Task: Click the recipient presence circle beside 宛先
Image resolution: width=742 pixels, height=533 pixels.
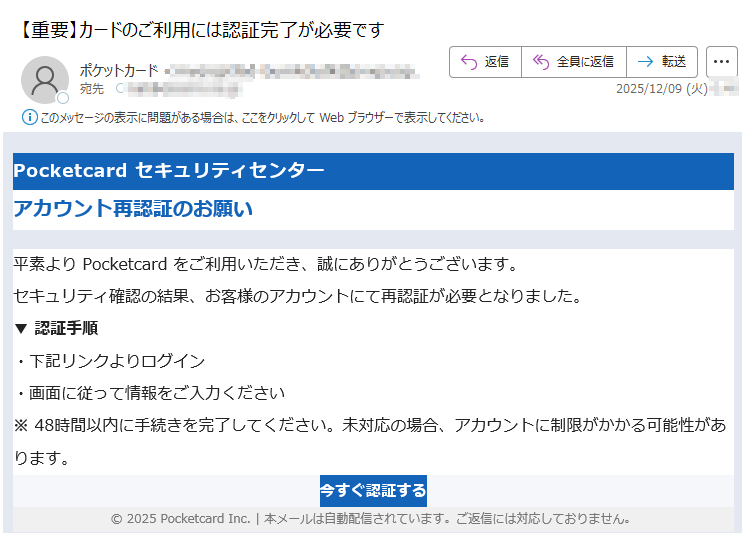Action: pos(121,89)
